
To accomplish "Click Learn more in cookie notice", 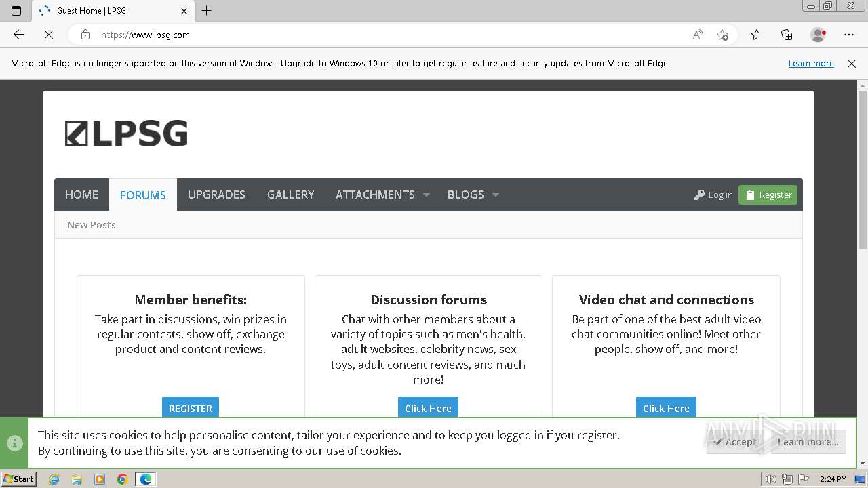I will (808, 442).
